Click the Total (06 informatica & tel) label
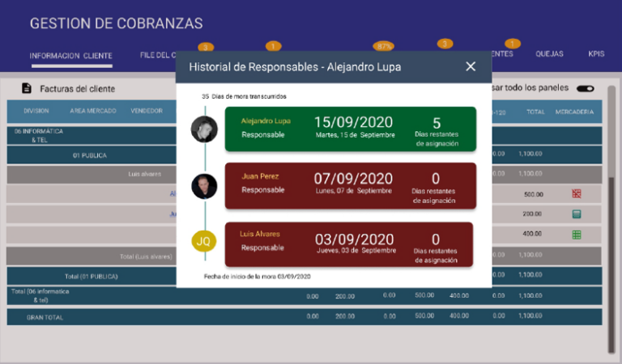The width and height of the screenshot is (622, 364). point(40,295)
